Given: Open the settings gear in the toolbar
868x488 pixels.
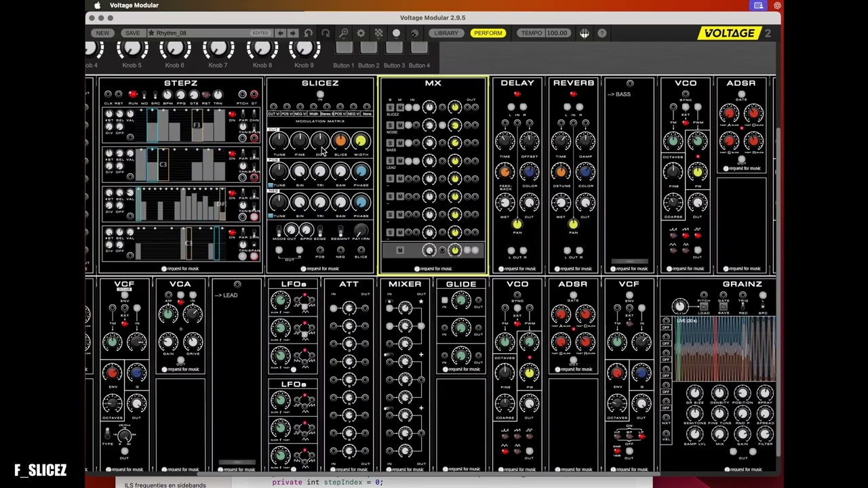Looking at the screenshot, I should 361,33.
